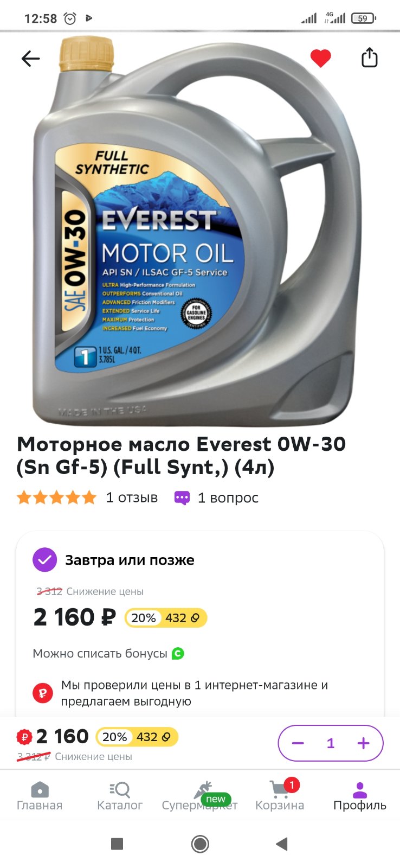
Task: Tap the red ruble price-check icon
Action: point(43,693)
